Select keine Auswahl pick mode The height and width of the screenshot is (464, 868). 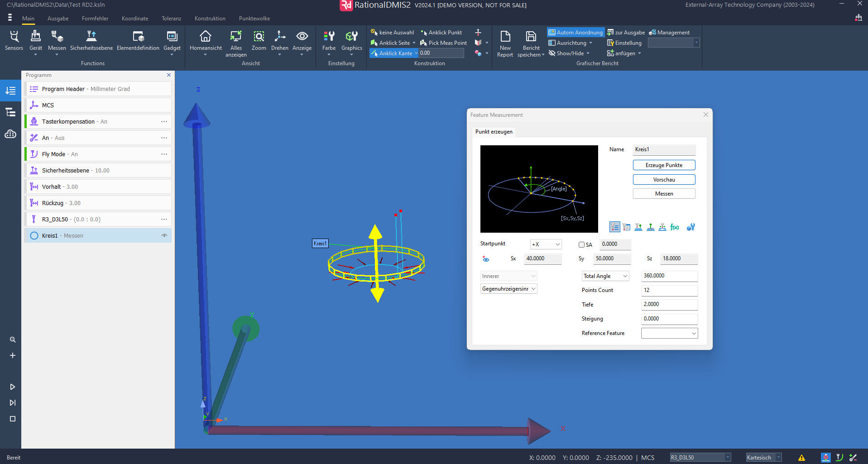pos(392,32)
